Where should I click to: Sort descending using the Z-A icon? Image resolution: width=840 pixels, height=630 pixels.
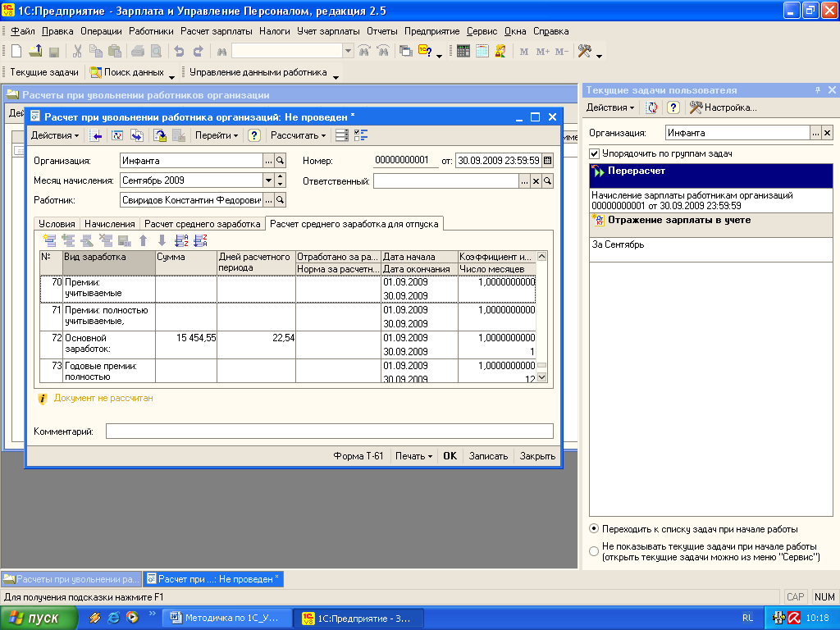click(x=200, y=240)
